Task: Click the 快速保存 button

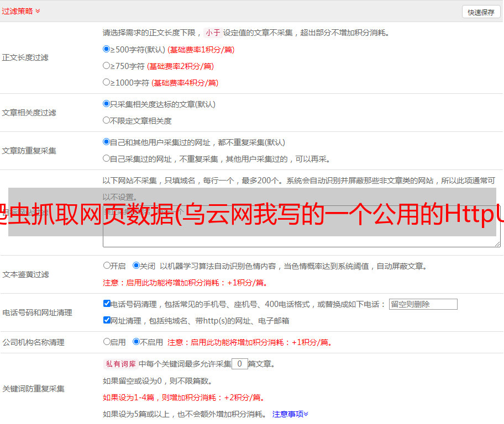Action: point(481,12)
